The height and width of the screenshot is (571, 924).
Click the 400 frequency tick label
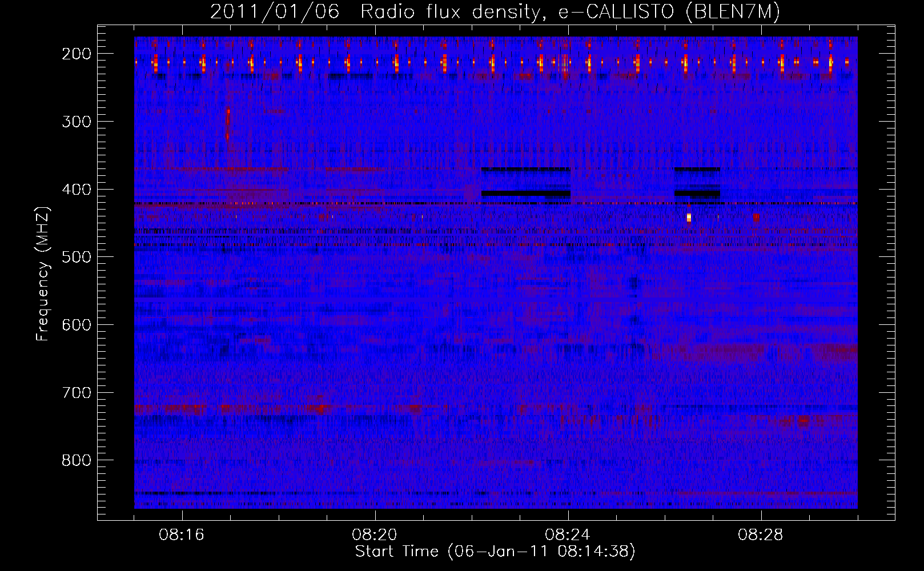coord(76,190)
